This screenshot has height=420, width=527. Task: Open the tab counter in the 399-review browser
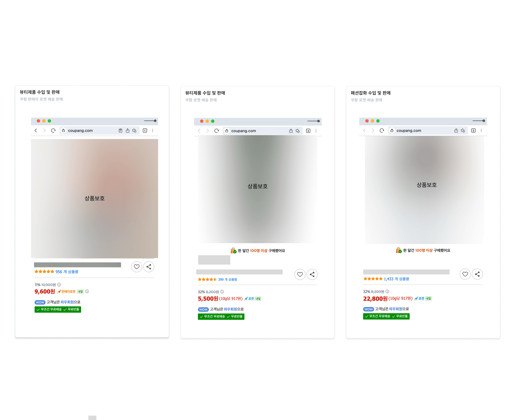[x=308, y=131]
